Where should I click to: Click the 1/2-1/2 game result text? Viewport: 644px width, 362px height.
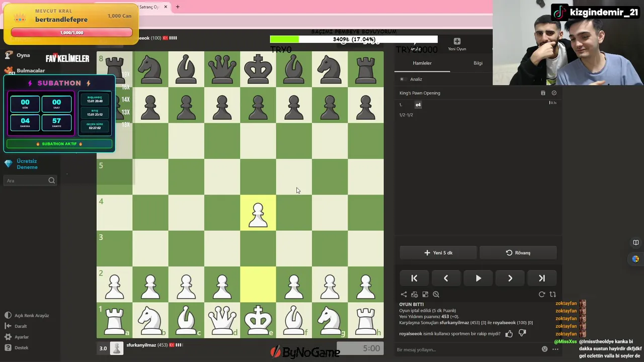point(406,115)
